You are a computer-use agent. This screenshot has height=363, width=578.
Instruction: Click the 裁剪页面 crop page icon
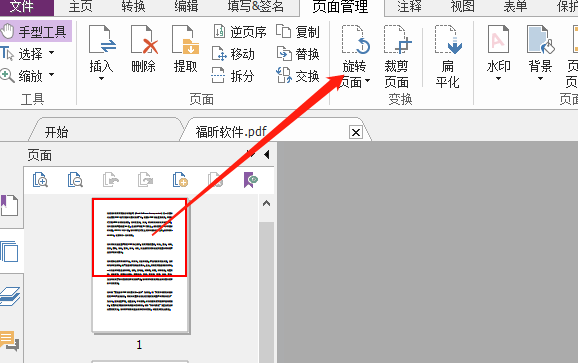point(397,40)
